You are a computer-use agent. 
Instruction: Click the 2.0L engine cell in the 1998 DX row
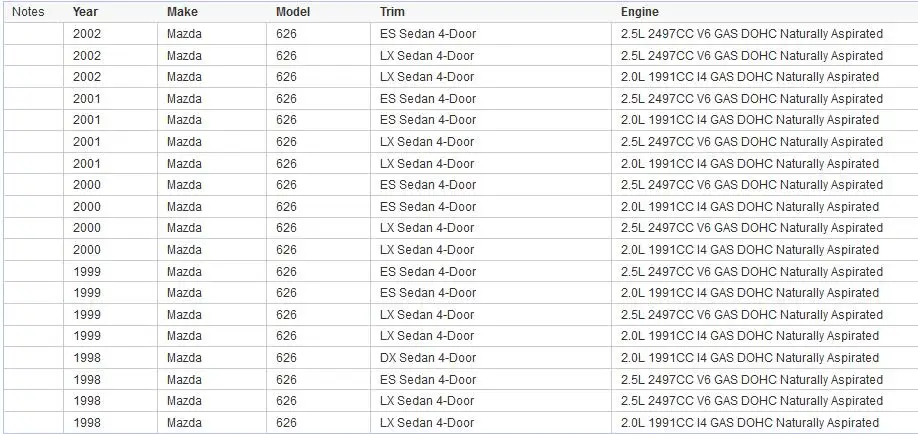coord(764,358)
